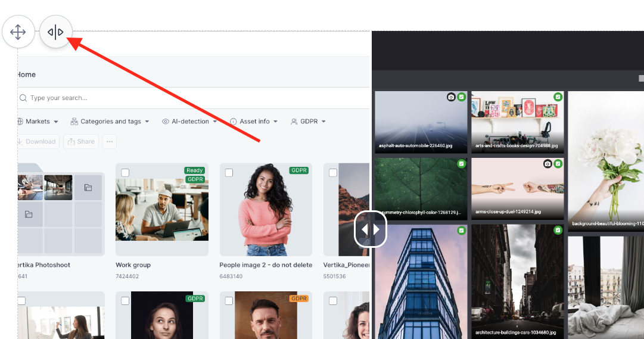The width and height of the screenshot is (644, 339).
Task: Open arms-close-up-duel-1249214.jpg thumbnail
Action: [518, 189]
